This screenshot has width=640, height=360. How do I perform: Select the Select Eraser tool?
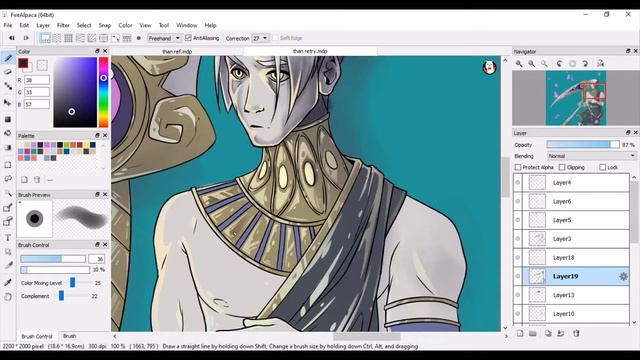pos(8,222)
